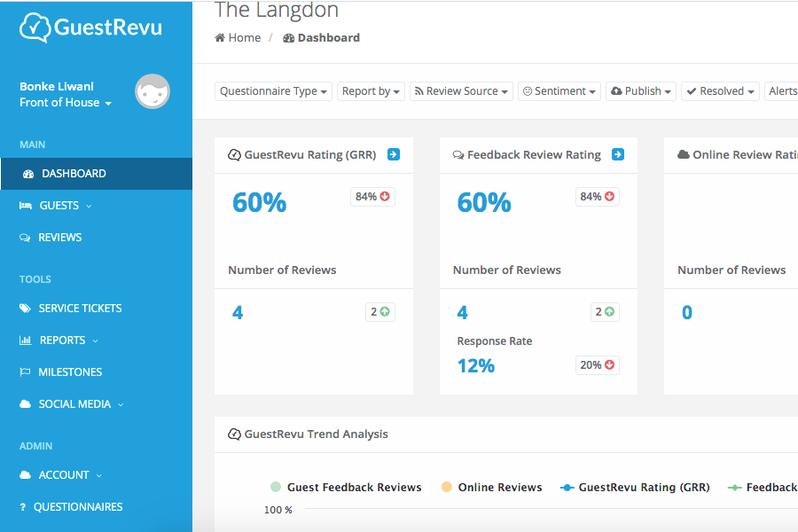Click the orange Online Reviews legend dot

tap(447, 487)
